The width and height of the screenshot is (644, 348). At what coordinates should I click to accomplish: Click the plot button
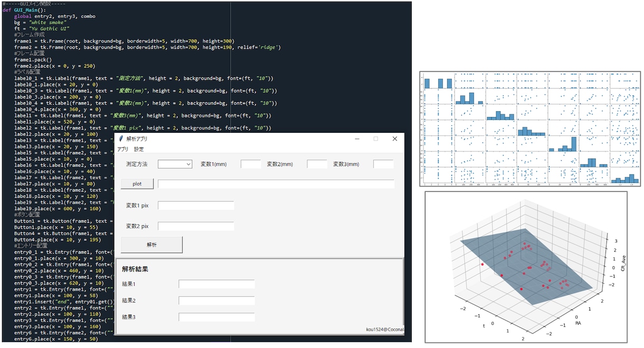pyautogui.click(x=137, y=184)
